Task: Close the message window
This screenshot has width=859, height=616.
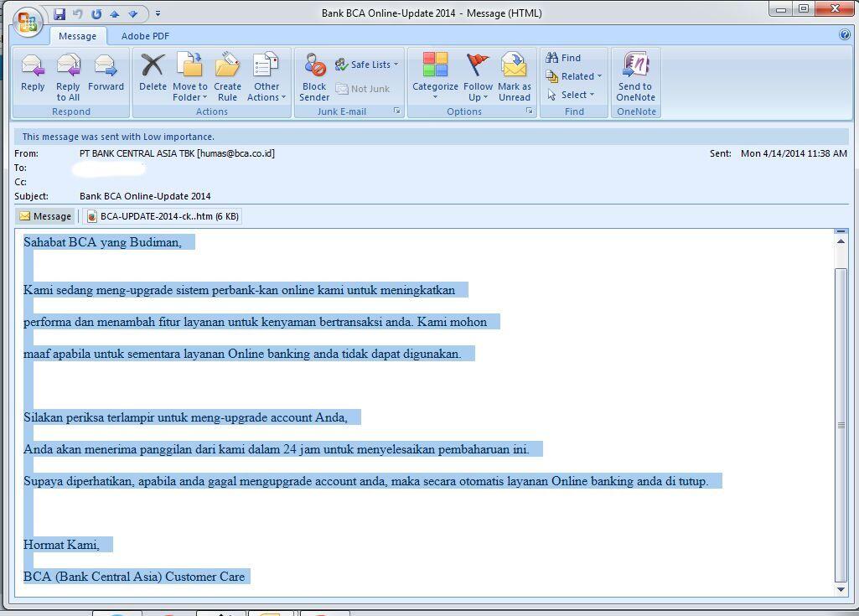Action: coord(835,8)
